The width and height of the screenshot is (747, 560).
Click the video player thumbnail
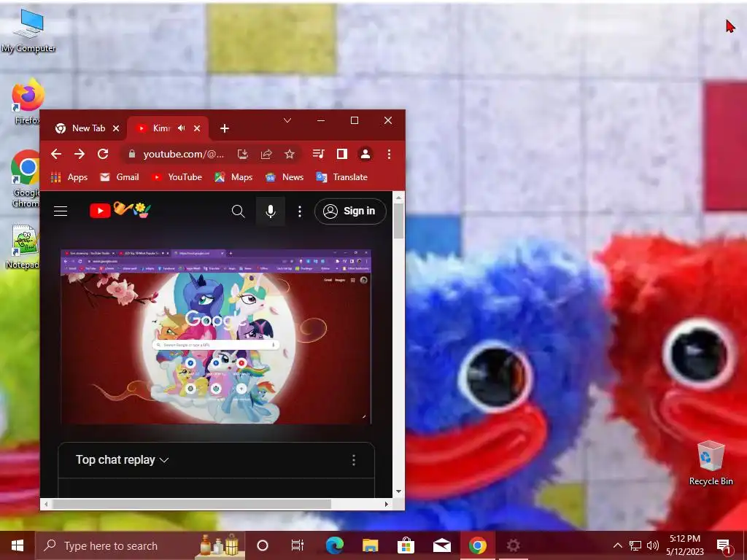216,336
